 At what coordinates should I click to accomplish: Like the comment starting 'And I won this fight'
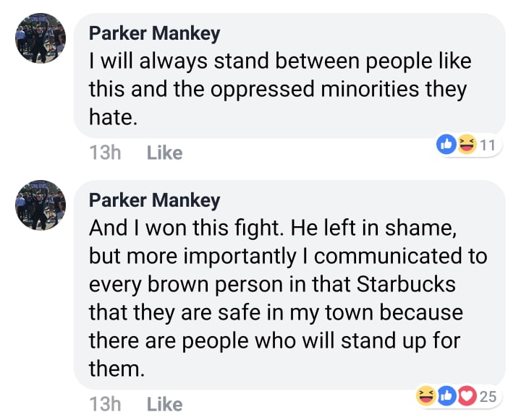tap(164, 403)
